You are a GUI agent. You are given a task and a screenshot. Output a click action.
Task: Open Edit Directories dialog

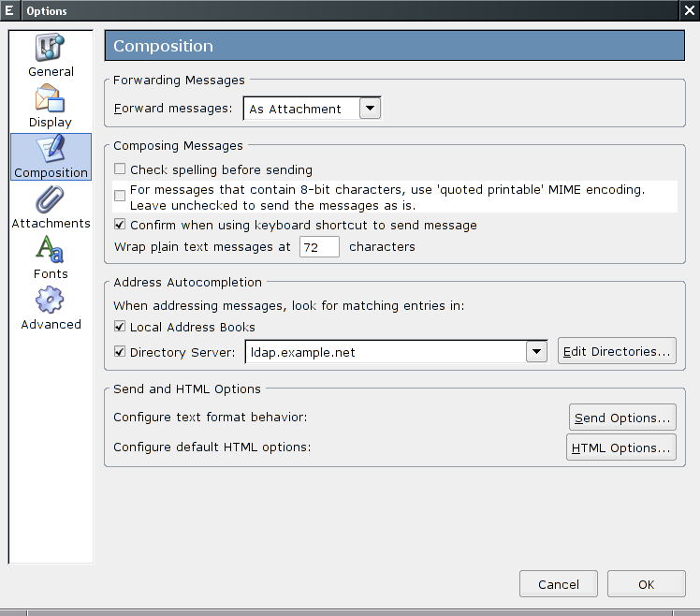(617, 351)
